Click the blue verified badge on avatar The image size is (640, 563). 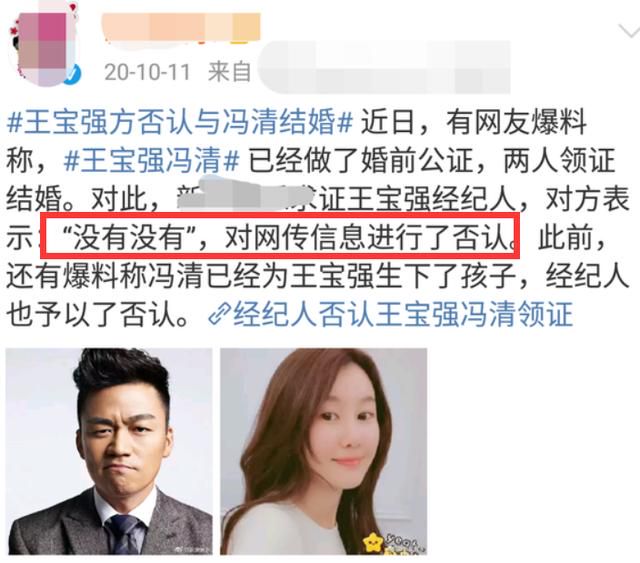(74, 74)
